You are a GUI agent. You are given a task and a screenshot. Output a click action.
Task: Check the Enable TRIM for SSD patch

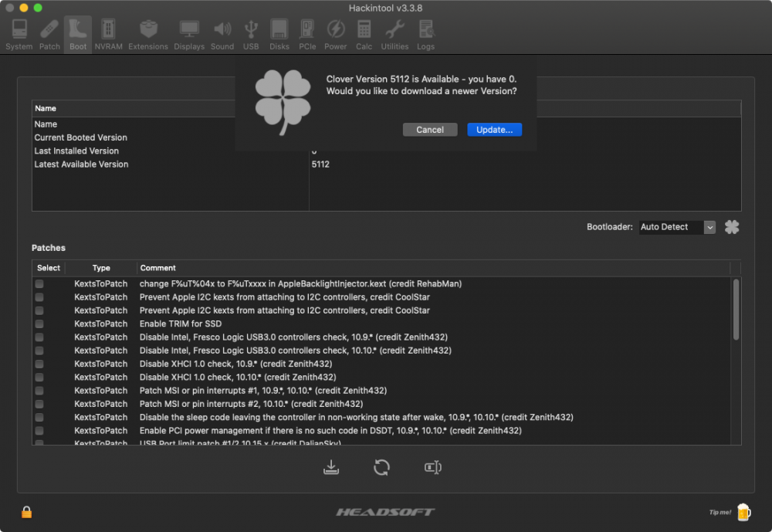pyautogui.click(x=39, y=324)
